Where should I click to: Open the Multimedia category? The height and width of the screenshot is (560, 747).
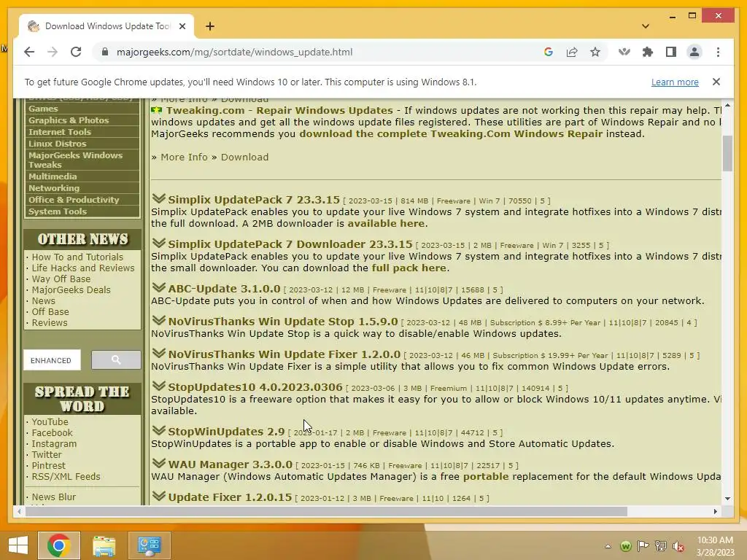click(53, 176)
